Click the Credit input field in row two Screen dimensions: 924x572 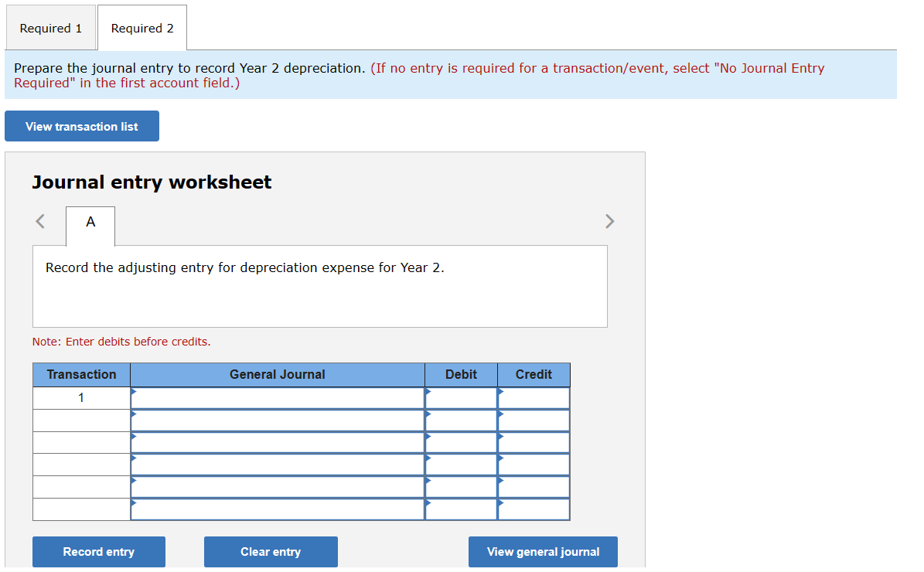click(534, 420)
